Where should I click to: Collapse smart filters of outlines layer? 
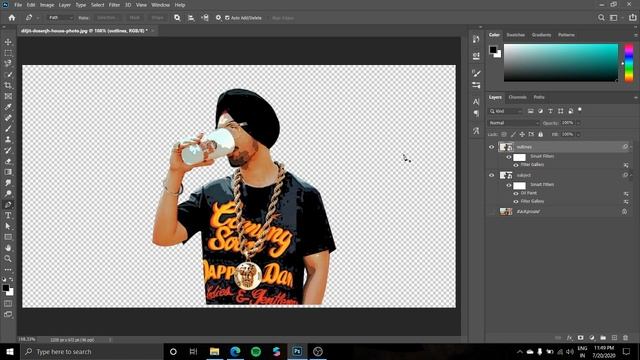[x=631, y=147]
